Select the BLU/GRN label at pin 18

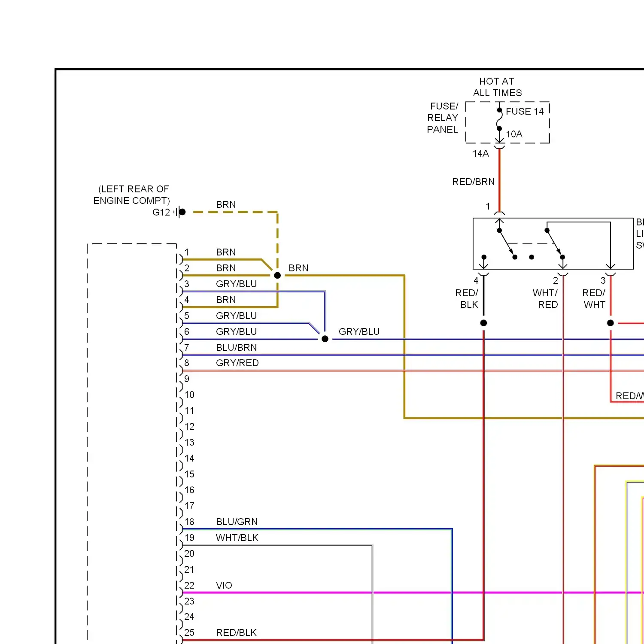pos(237,522)
